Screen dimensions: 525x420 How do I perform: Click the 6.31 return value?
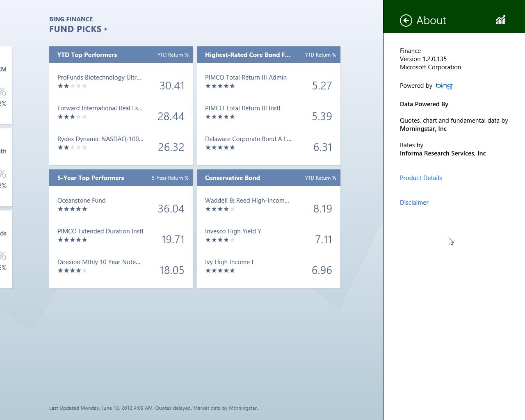point(323,147)
